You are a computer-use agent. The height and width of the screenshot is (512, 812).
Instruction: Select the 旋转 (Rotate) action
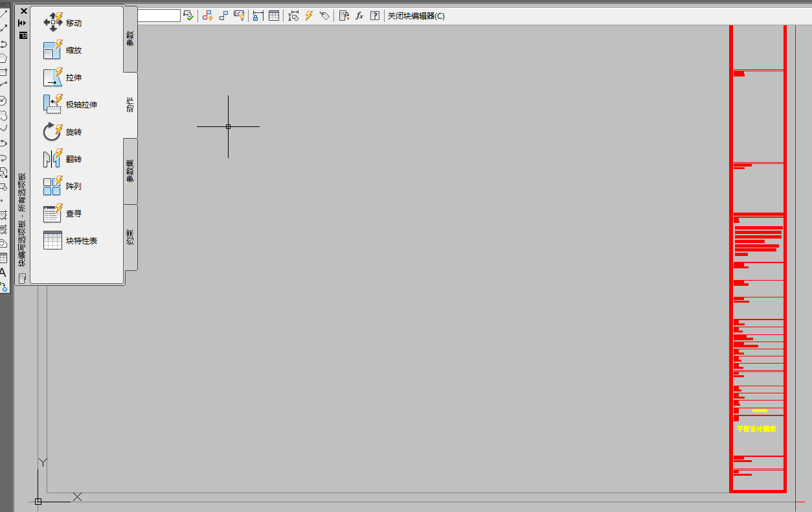[x=63, y=132]
